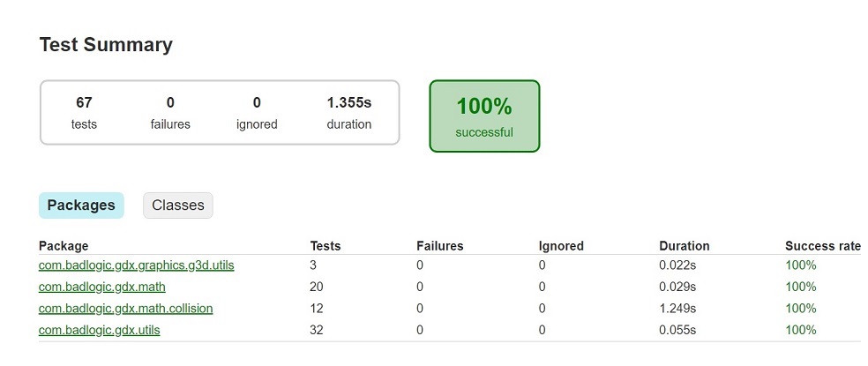Click the 67 tests summary counter
The width and height of the screenshot is (868, 366).
click(84, 112)
